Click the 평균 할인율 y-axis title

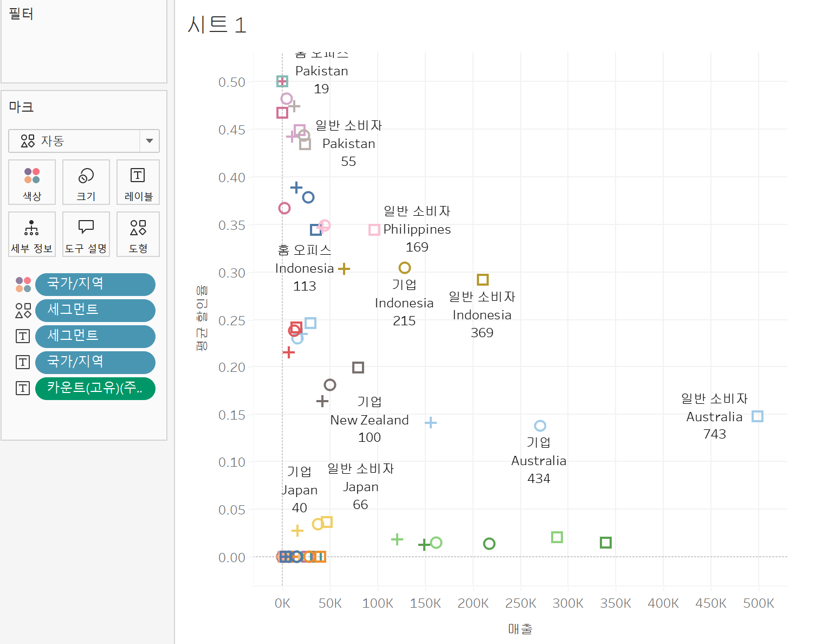point(202,318)
